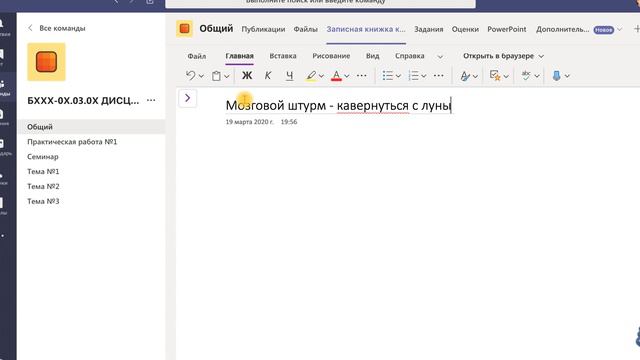Open the Вид ribbon tab

[373, 56]
